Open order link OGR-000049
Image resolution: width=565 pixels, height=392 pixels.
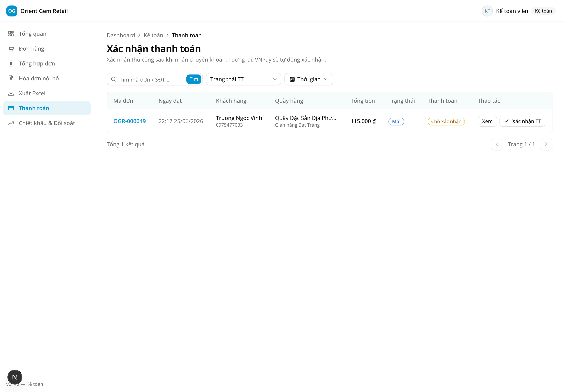point(129,121)
